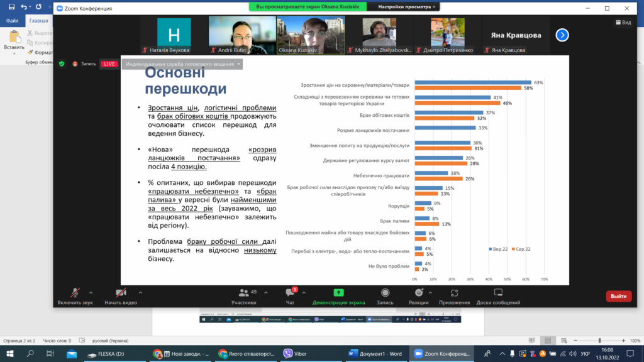The width and height of the screenshot is (644, 362).
Task: Click Word zoom slider handle
Action: tap(599, 341)
